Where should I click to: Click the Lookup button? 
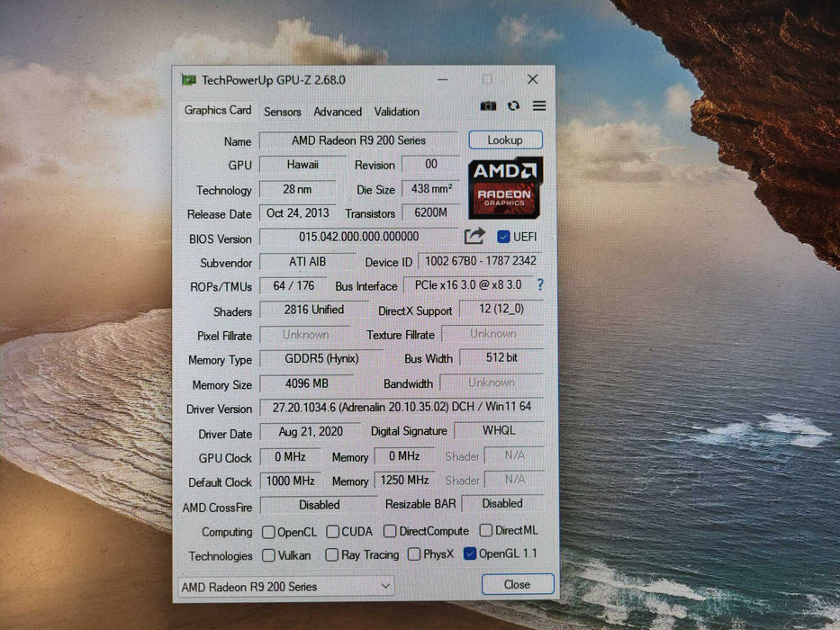click(x=505, y=139)
